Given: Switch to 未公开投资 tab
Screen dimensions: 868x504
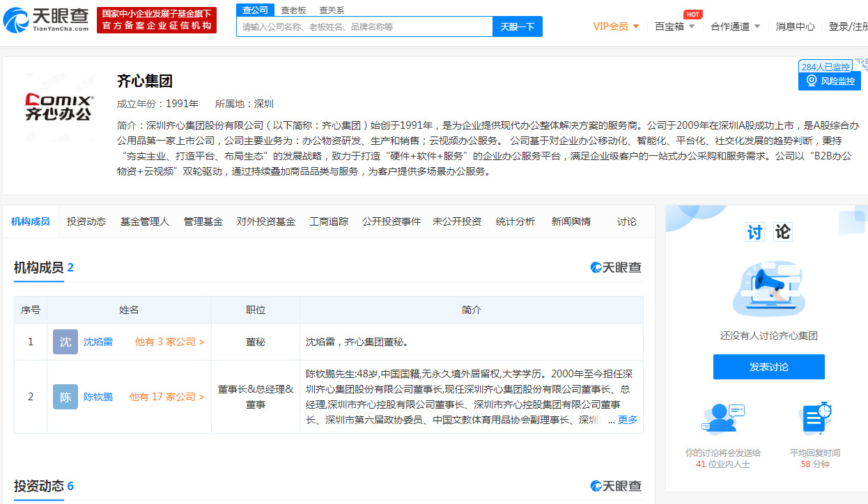Looking at the screenshot, I should point(457,221).
